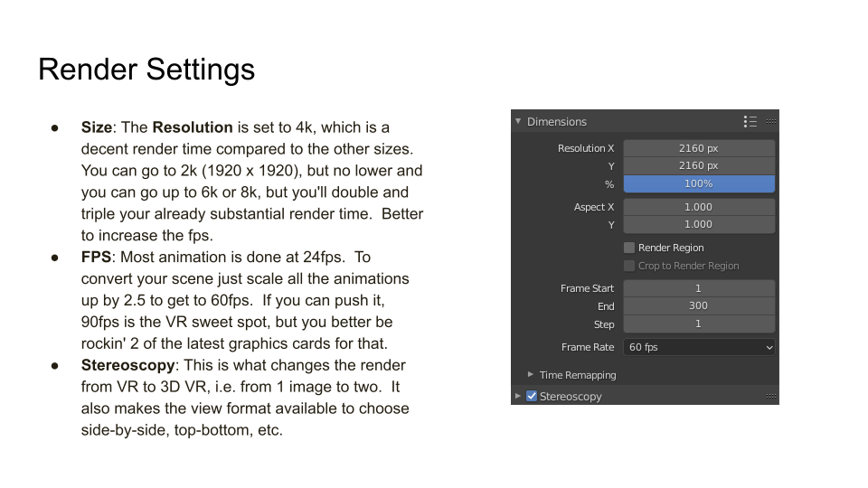
Task: Collapse the Dimensions panel triangle
Action: pyautogui.click(x=518, y=121)
